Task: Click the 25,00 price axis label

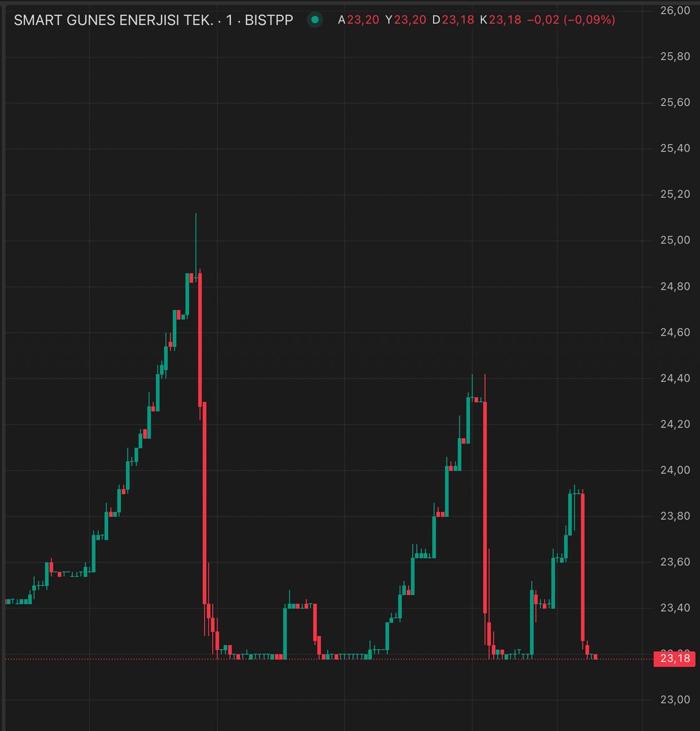Action: [675, 240]
